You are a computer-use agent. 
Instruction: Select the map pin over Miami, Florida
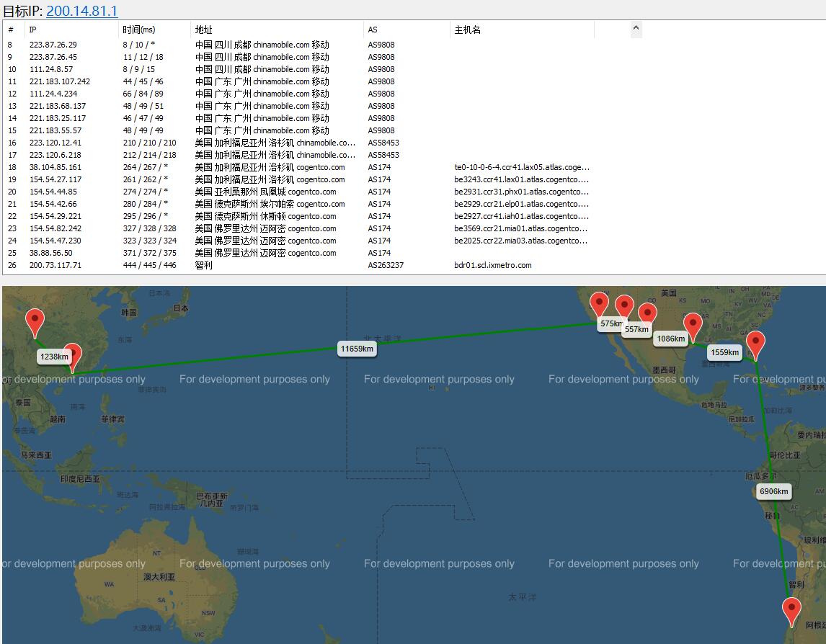(x=755, y=346)
